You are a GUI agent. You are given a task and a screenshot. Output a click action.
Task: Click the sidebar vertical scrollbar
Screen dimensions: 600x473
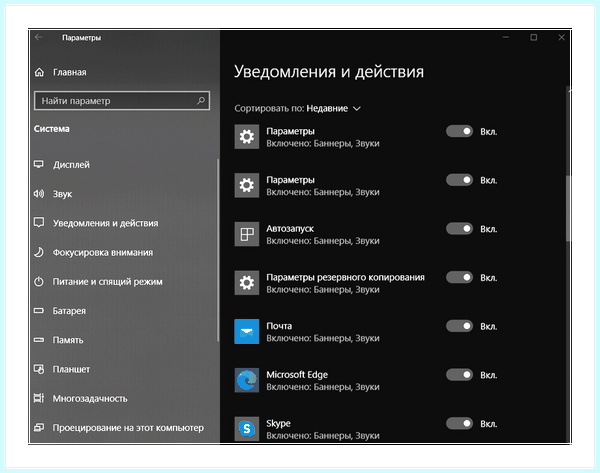(x=218, y=250)
